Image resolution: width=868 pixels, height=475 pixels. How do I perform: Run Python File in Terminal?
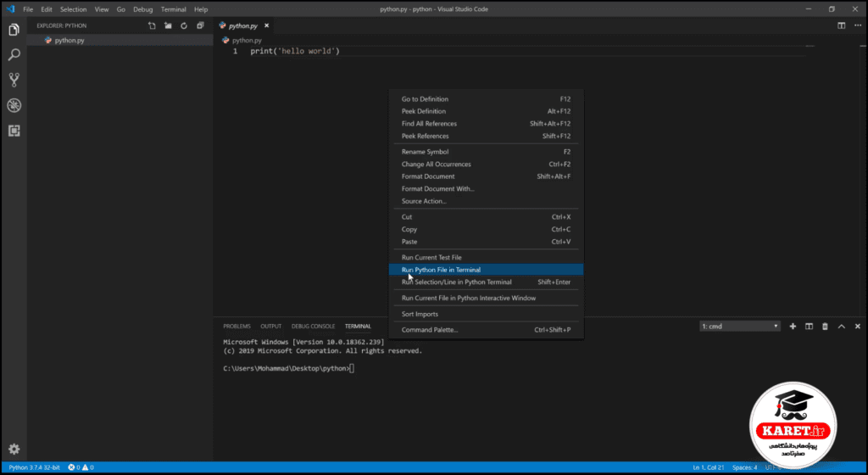(x=486, y=270)
